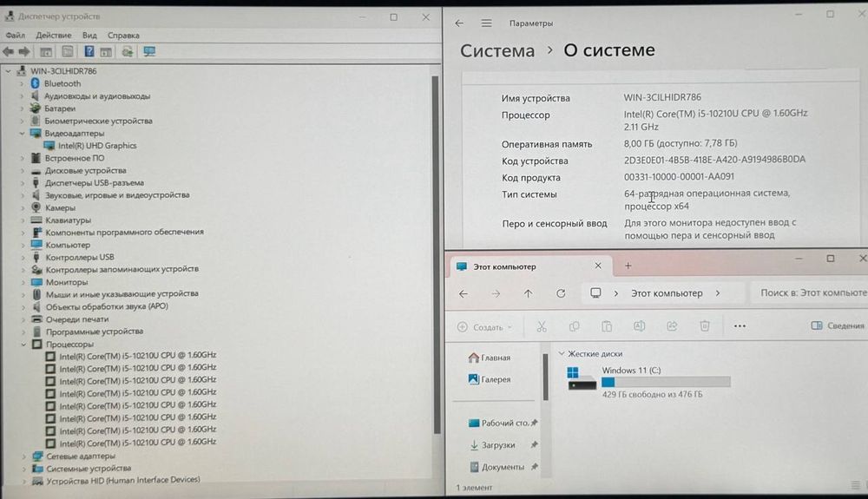Click the Forward arrow in Device Manager toolbar
The width and height of the screenshot is (868, 499).
click(x=24, y=51)
